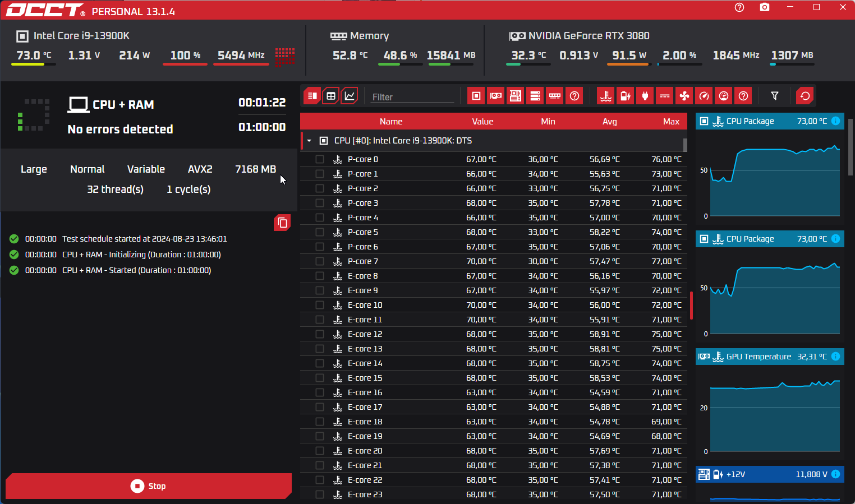The width and height of the screenshot is (855, 504).
Task: Check the E-core 14 checkbox
Action: point(320,363)
